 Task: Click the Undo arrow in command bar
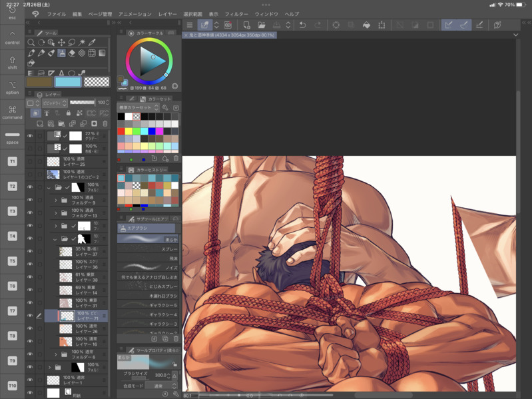303,25
